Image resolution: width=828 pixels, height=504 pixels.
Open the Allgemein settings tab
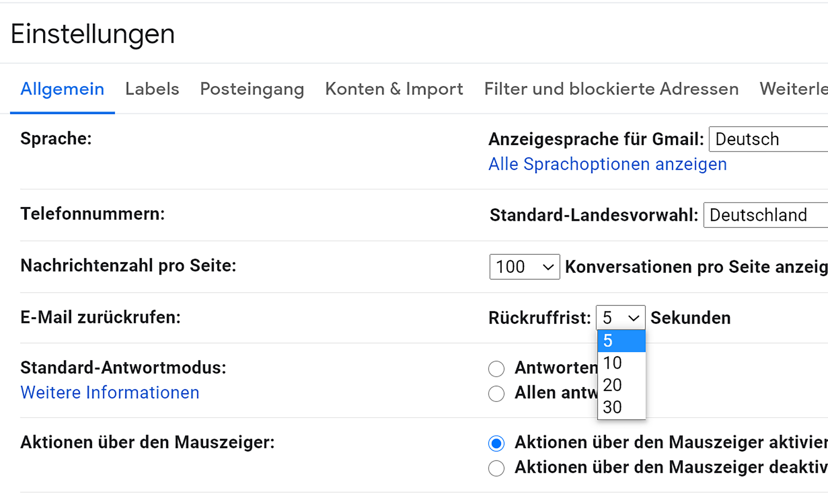(62, 89)
